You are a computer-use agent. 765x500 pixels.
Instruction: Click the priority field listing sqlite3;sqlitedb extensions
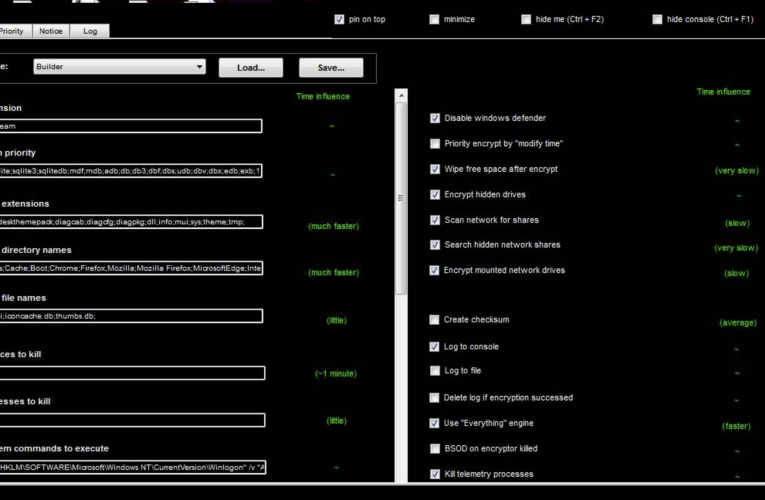(131, 171)
